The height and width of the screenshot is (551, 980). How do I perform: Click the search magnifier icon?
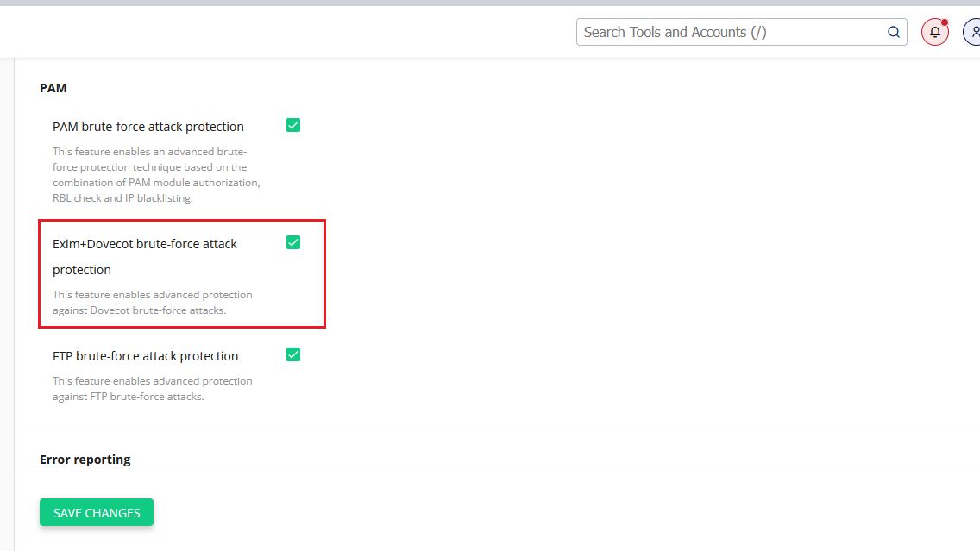click(x=893, y=33)
